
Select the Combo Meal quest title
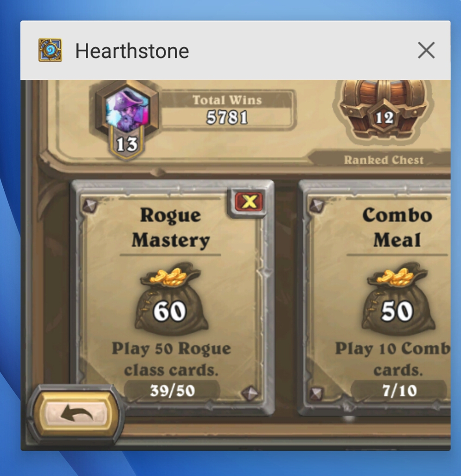coord(397,228)
